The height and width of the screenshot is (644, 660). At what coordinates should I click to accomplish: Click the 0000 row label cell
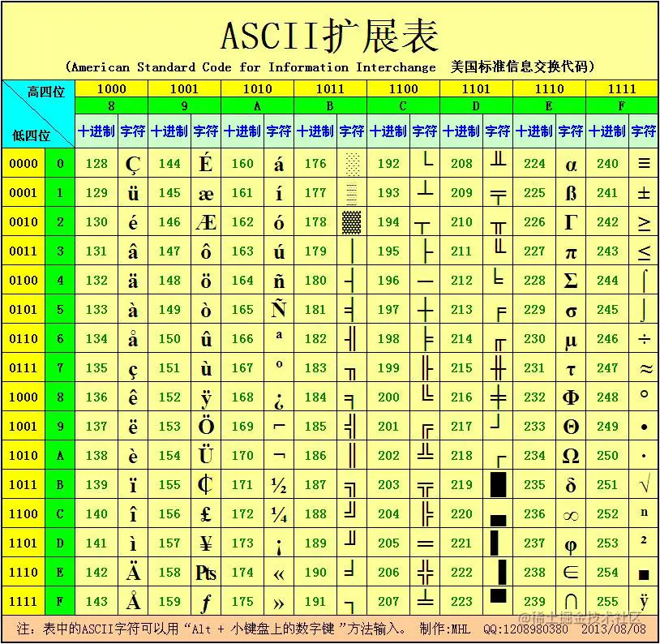pos(24,163)
